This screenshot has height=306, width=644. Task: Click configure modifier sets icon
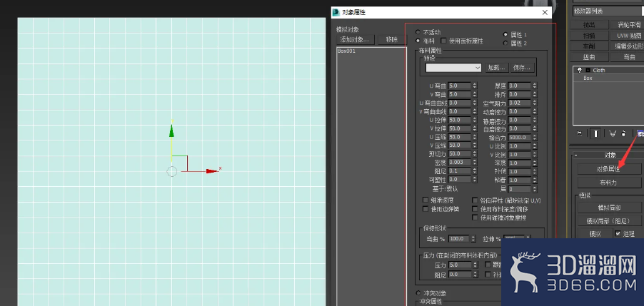[640, 133]
